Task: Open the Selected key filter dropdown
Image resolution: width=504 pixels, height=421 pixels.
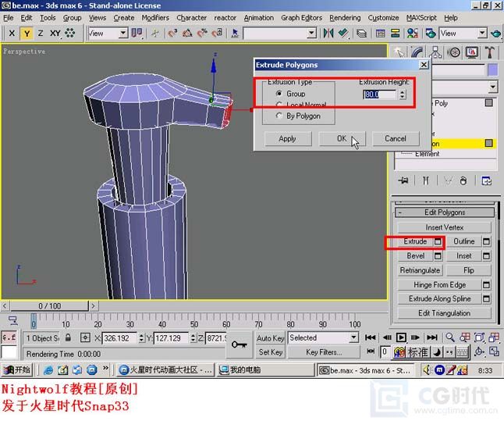Action: pyautogui.click(x=353, y=337)
